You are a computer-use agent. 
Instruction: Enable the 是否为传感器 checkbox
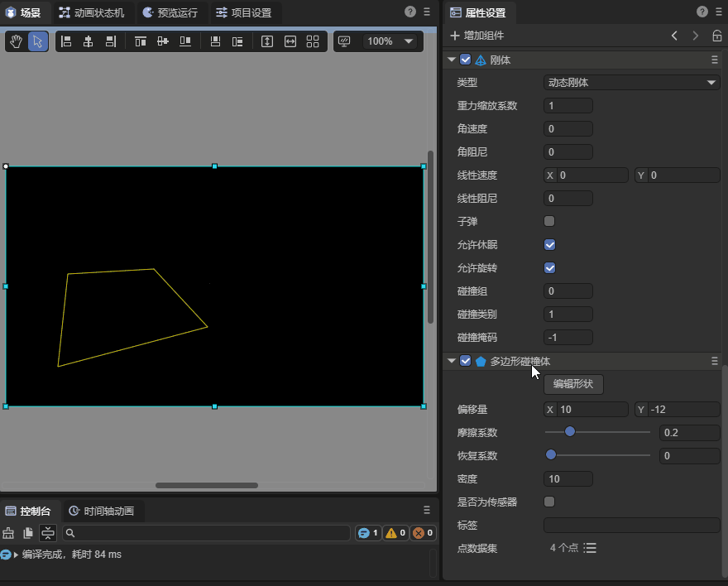click(x=549, y=502)
